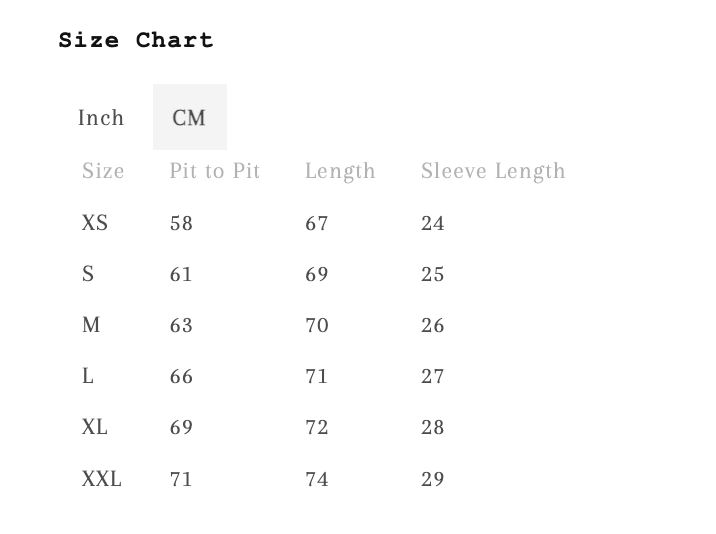Click the XS pit to pit value 58
716x534 pixels.
(181, 223)
